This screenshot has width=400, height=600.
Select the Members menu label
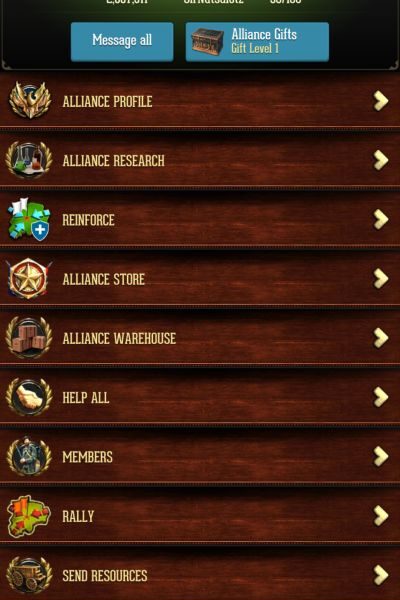88,457
